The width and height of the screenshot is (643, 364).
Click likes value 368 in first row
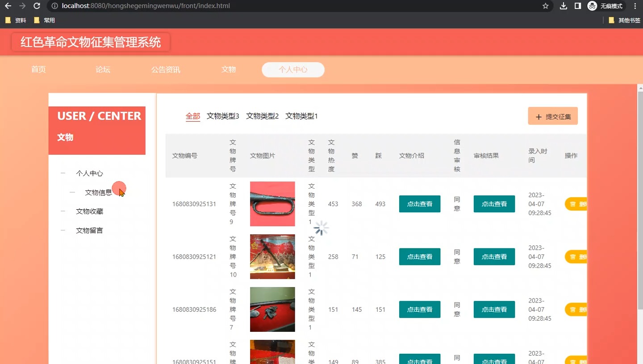pyautogui.click(x=357, y=204)
